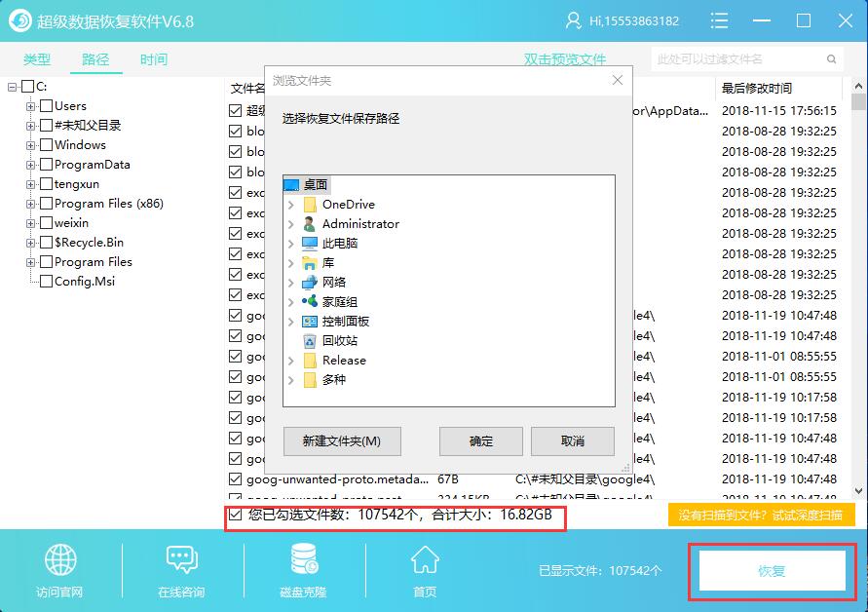Switch to the 时间 tab
The image size is (868, 612).
pos(154,59)
